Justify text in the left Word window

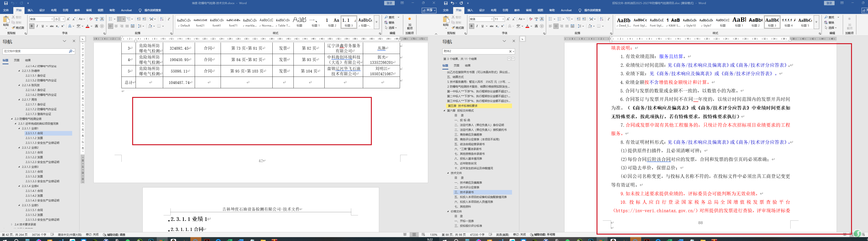127,26
